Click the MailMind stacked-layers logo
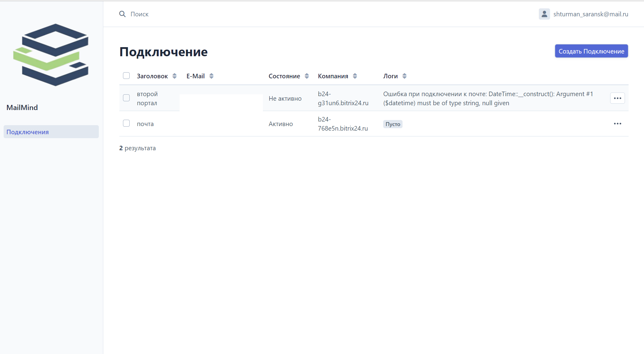Screen dimensions: 644x354 pyautogui.click(x=51, y=55)
